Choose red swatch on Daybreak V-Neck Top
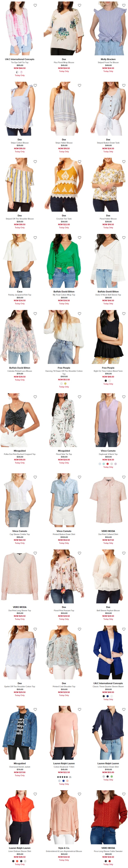The image size is (128, 868). tap(108, 464)
